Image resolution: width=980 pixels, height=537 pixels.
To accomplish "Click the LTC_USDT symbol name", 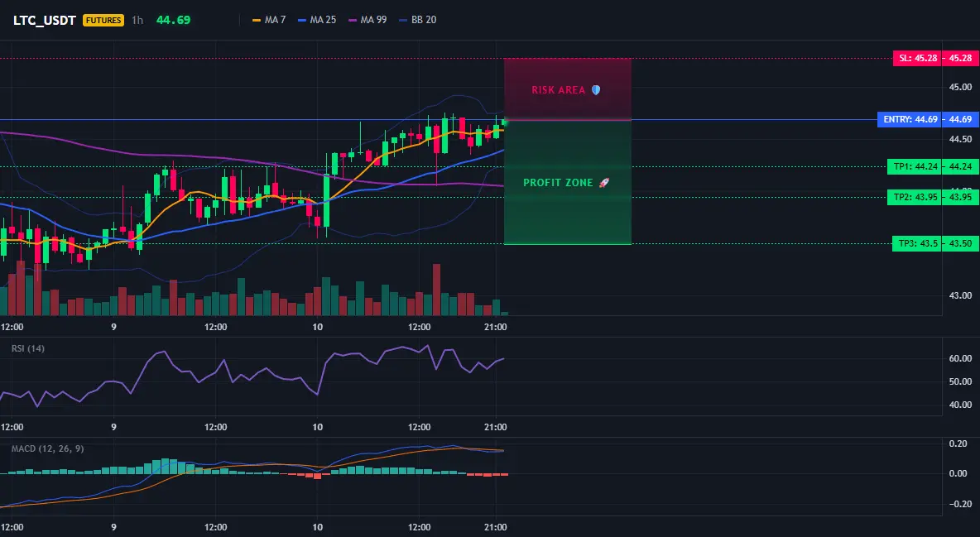I will coord(45,20).
